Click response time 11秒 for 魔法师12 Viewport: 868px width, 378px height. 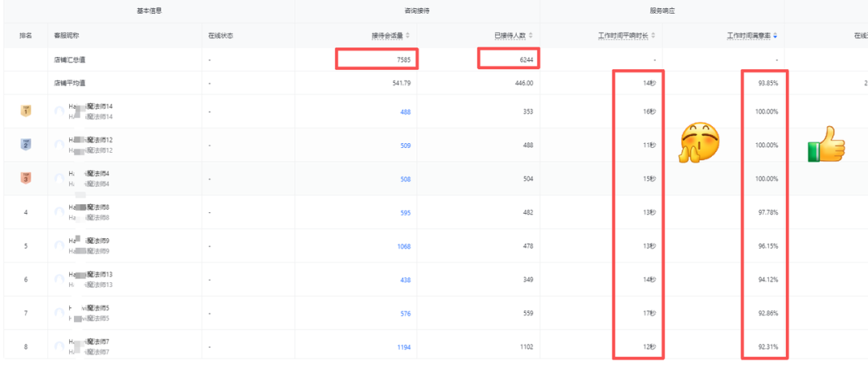(649, 146)
